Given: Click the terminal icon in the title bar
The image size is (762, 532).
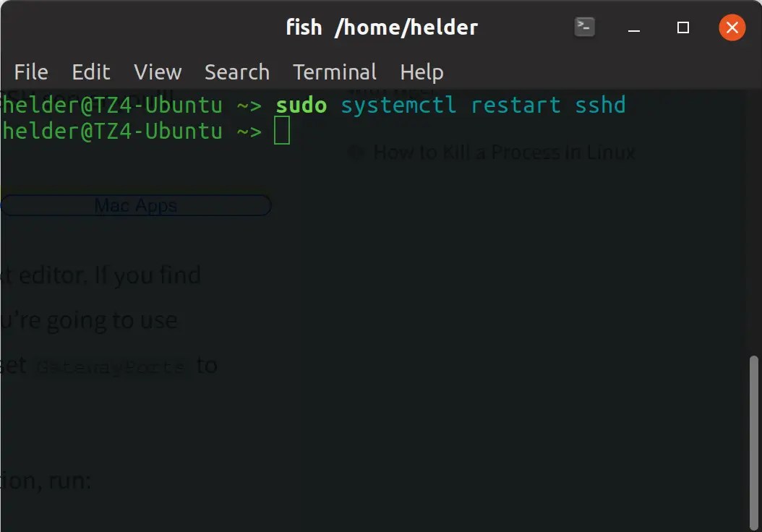Looking at the screenshot, I should pyautogui.click(x=583, y=27).
